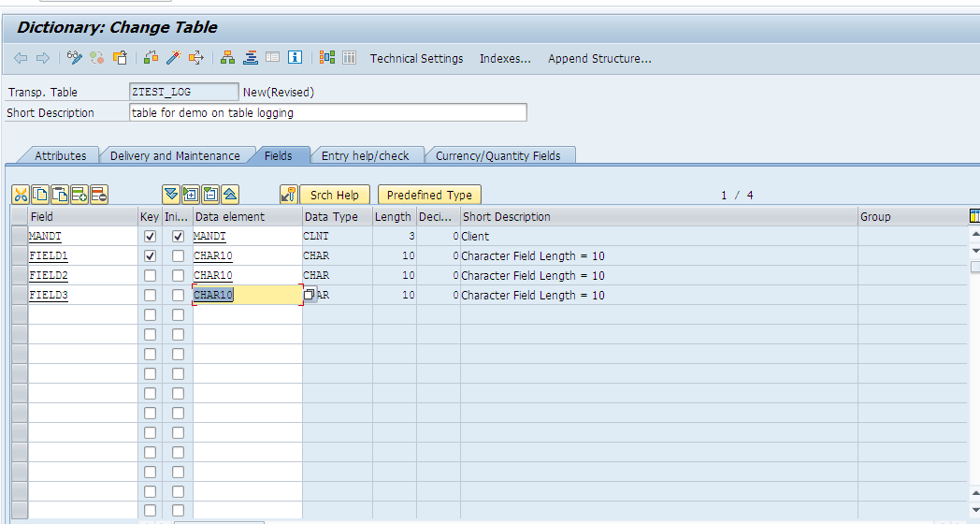Click the Short Description input field
Image resolution: width=980 pixels, height=524 pixels.
tap(328, 112)
